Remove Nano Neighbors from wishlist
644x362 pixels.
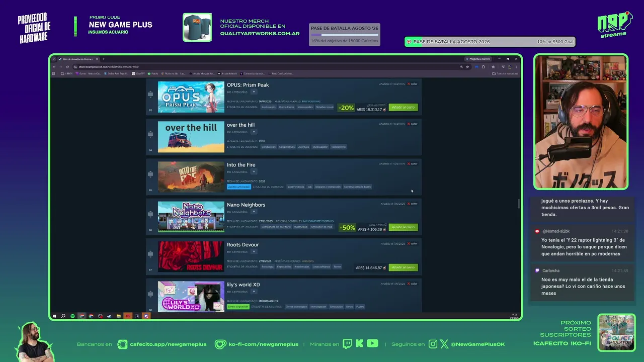[413, 204]
